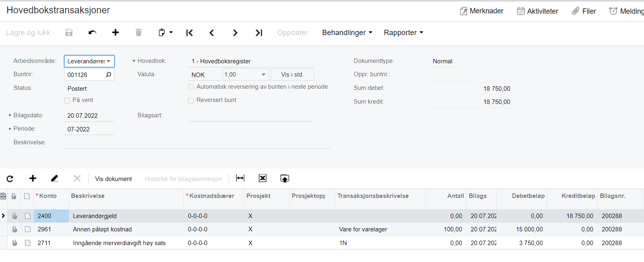Open the Rapporter menu

pos(404,33)
